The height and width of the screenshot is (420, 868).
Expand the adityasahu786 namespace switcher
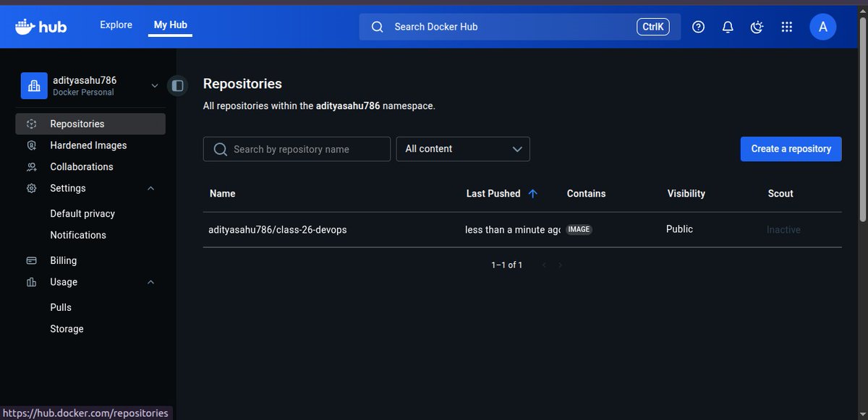(x=154, y=86)
